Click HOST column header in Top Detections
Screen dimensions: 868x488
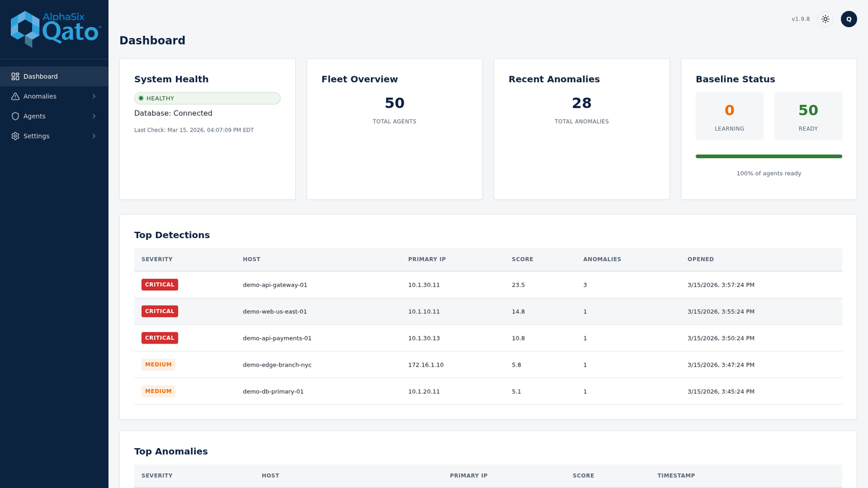click(x=251, y=259)
